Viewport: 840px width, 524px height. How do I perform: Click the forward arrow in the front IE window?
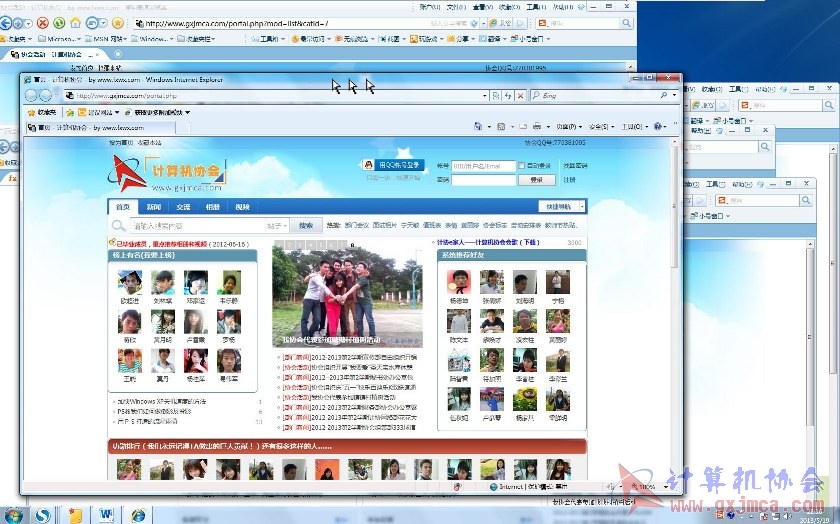point(45,95)
